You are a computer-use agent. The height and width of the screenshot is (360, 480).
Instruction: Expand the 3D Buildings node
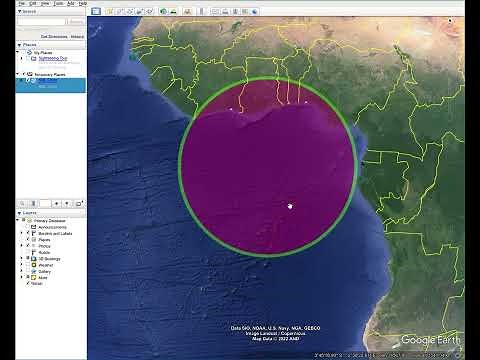[22, 259]
